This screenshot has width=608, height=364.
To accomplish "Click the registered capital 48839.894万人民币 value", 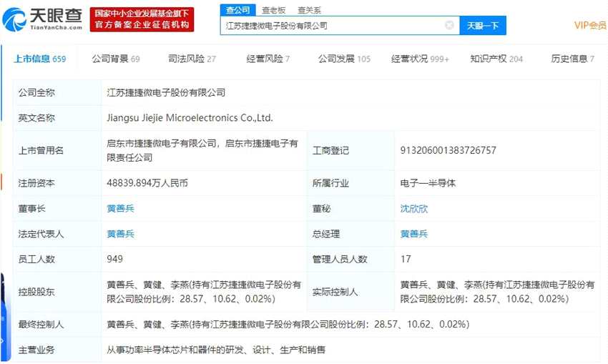I will [x=147, y=183].
